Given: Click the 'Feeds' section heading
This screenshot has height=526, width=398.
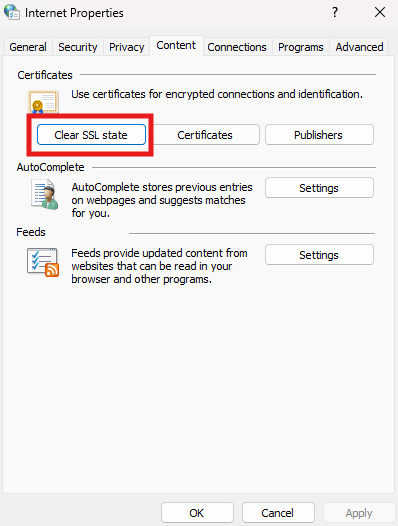Looking at the screenshot, I should 31,232.
